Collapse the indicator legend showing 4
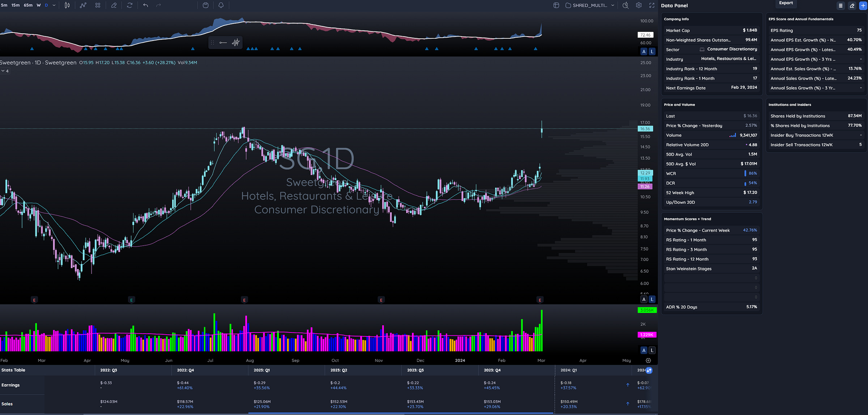This screenshot has width=868, height=415. pyautogui.click(x=5, y=71)
